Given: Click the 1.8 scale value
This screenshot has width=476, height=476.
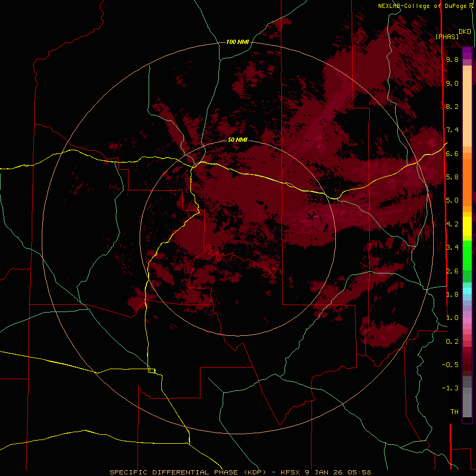Looking at the screenshot, I should tap(452, 294).
